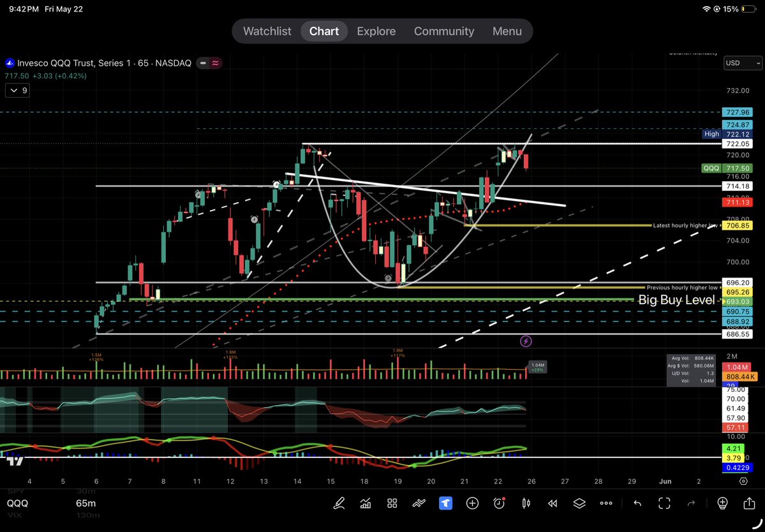Select the Chart tab
Viewport: 765px width, 532px height.
pos(324,31)
